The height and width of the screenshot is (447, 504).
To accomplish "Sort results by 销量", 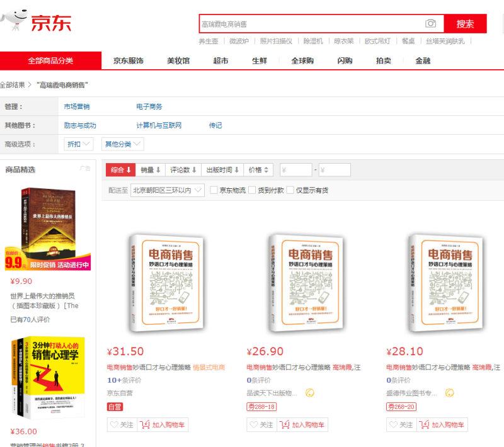I will click(151, 170).
